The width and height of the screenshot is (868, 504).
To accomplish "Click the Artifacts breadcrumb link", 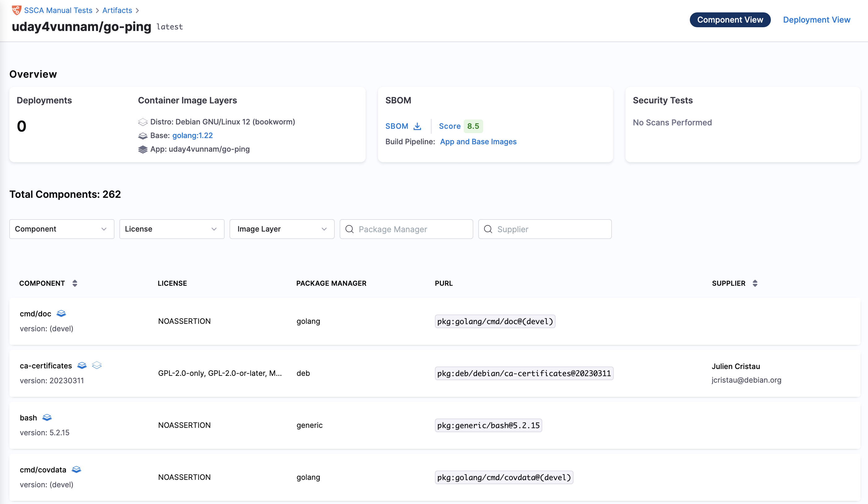I will (117, 10).
